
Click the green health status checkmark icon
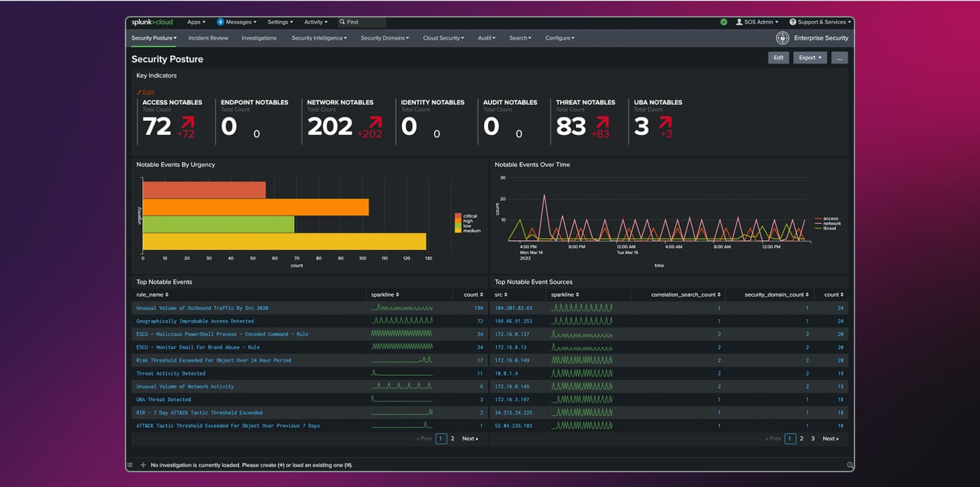pos(724,21)
